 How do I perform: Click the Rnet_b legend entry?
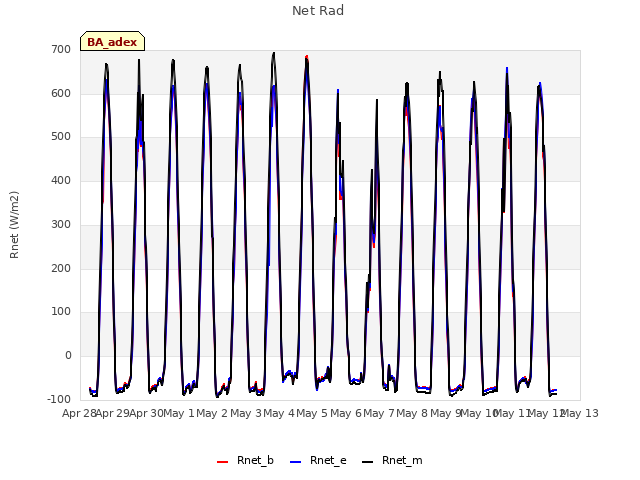pyautogui.click(x=245, y=460)
